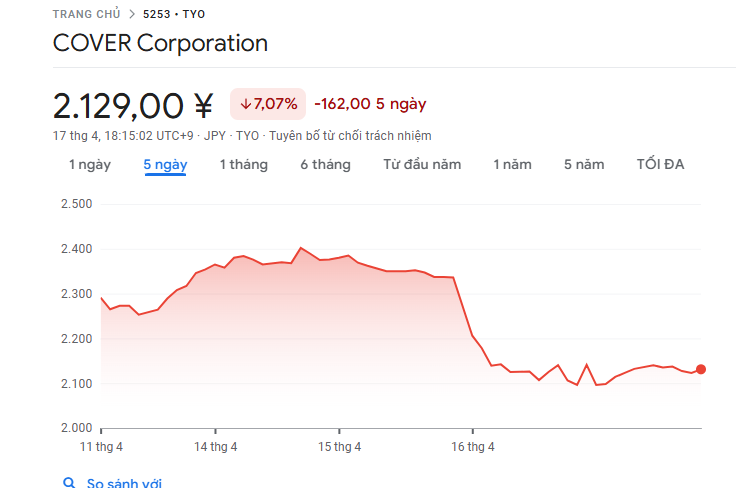Viewport: 736px width, 488px height.
Task: Click the TRANG CHỦ breadcrumb link
Action: (x=86, y=14)
